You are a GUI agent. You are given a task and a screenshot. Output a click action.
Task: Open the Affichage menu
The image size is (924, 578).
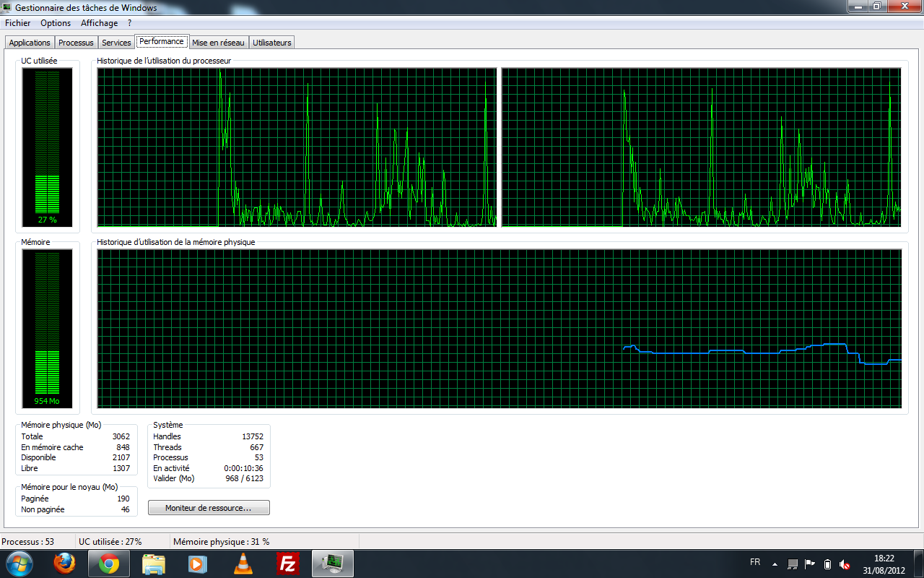pyautogui.click(x=99, y=23)
